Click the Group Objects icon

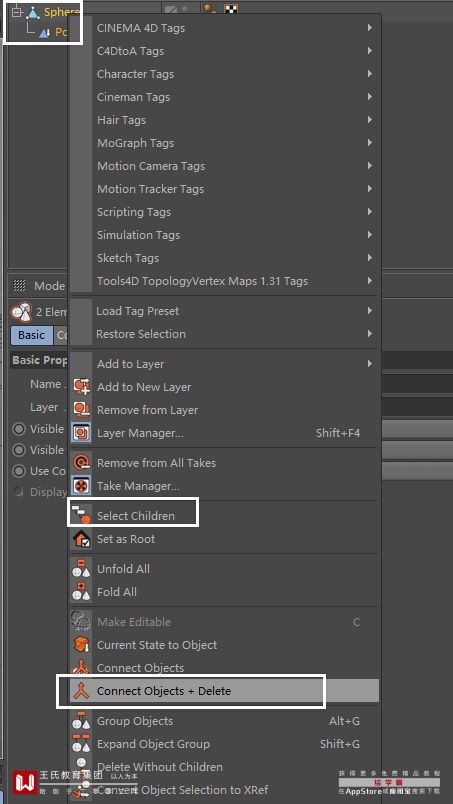point(82,720)
